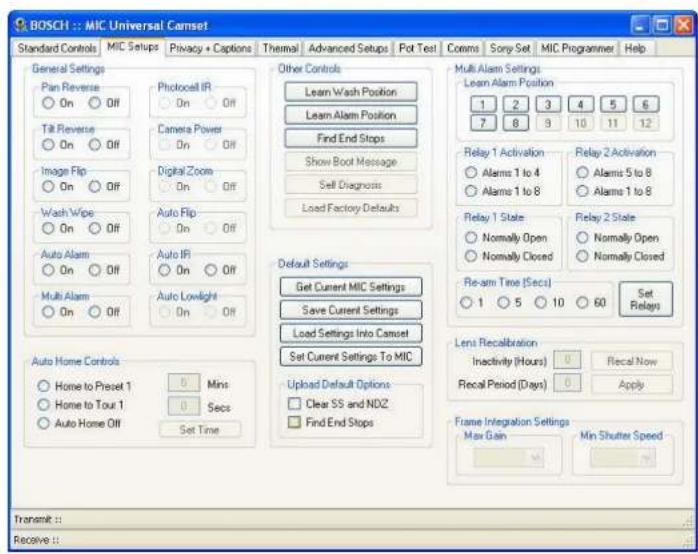
Task: Maximize the MIC Universal Camset window
Action: pyautogui.click(x=662, y=25)
